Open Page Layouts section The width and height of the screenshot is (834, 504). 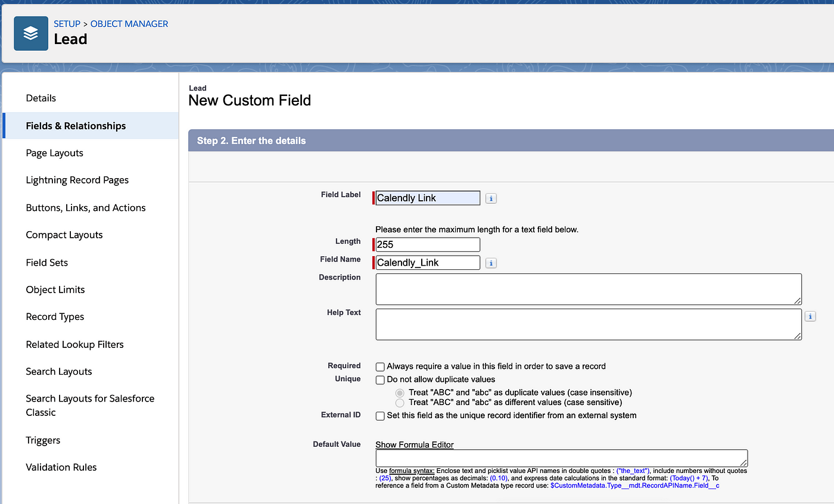pyautogui.click(x=54, y=153)
